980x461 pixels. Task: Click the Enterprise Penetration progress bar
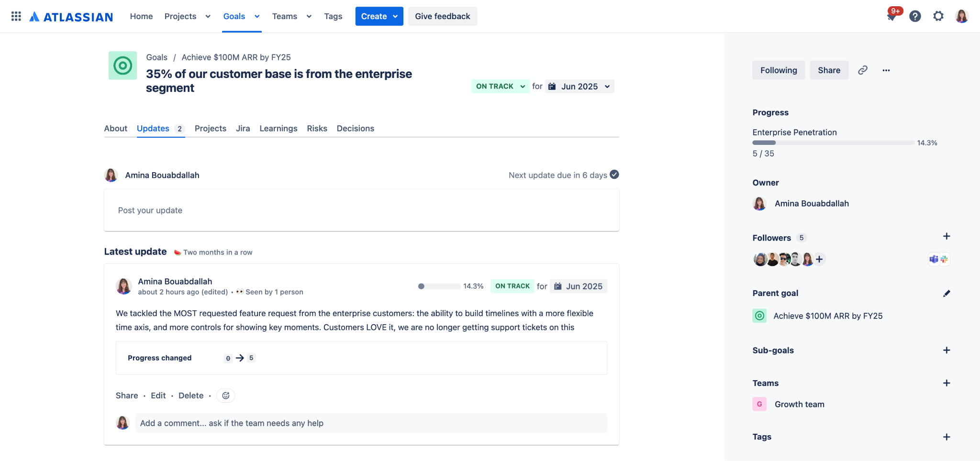[x=833, y=143]
